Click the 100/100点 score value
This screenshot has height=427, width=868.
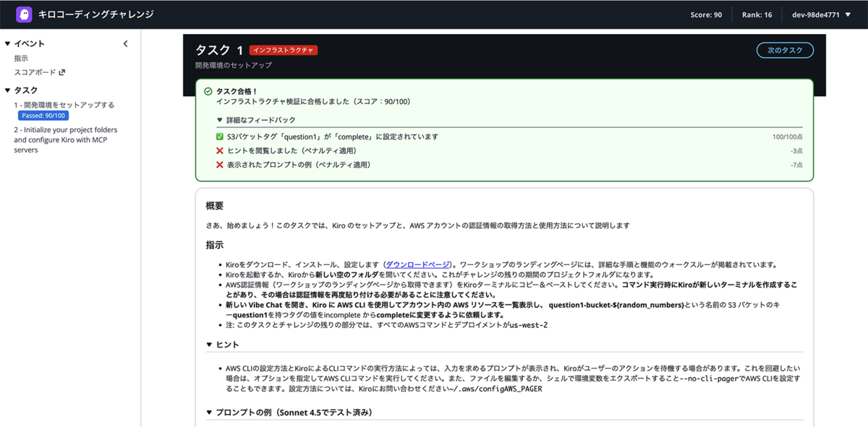point(788,137)
